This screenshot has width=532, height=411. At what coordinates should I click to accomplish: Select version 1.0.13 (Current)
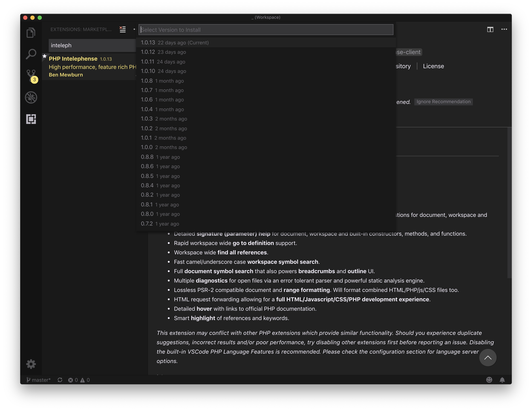tap(266, 43)
